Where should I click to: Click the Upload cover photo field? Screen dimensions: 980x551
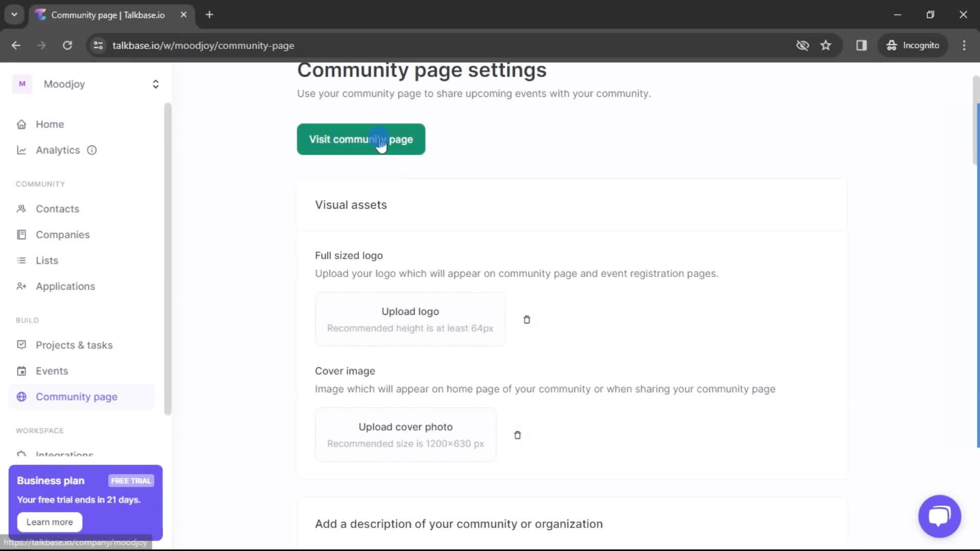pyautogui.click(x=405, y=435)
